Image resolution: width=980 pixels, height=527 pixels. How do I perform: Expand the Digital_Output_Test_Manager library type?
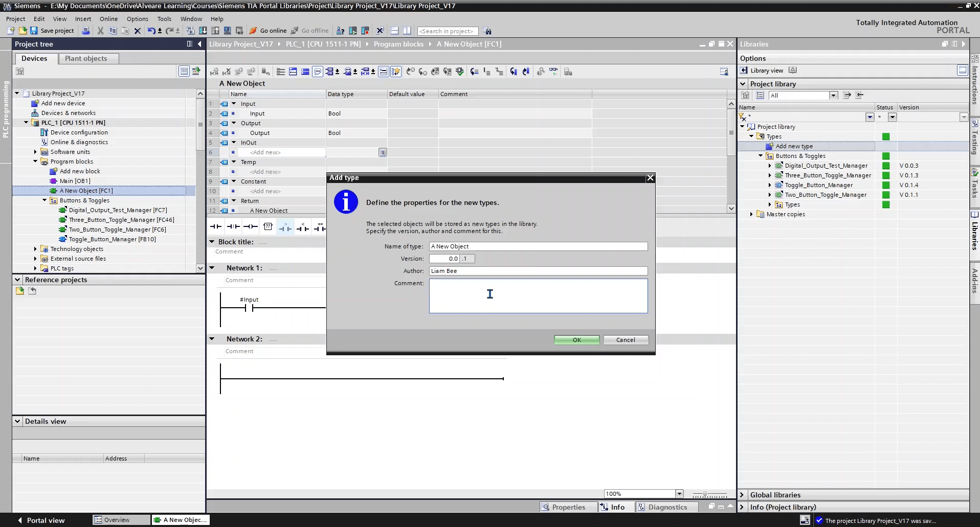point(770,166)
